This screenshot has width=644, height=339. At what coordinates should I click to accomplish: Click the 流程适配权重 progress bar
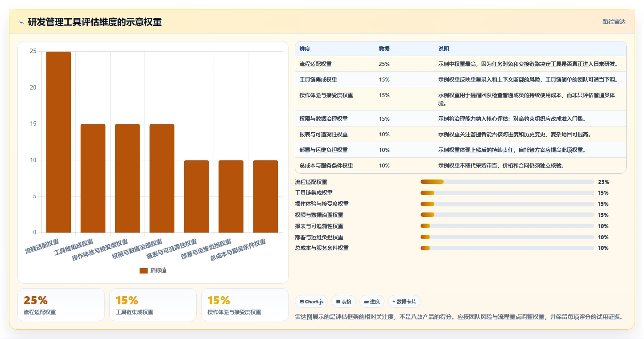(507, 182)
